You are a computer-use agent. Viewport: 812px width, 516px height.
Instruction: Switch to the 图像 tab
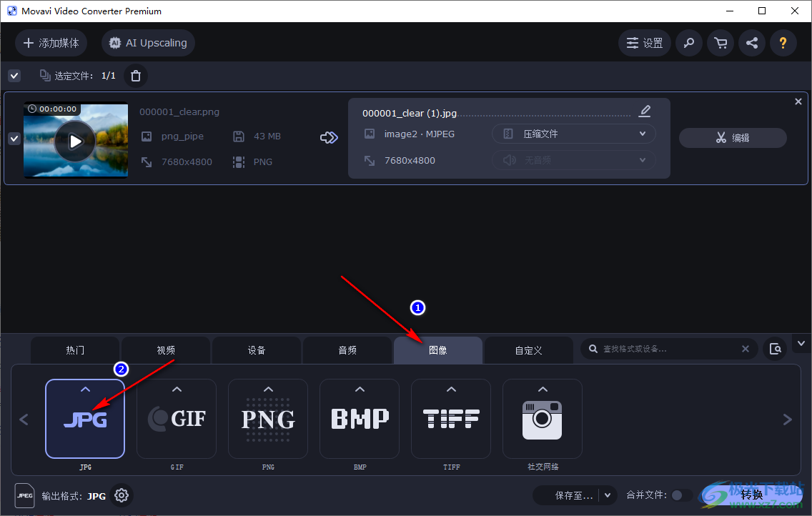438,350
